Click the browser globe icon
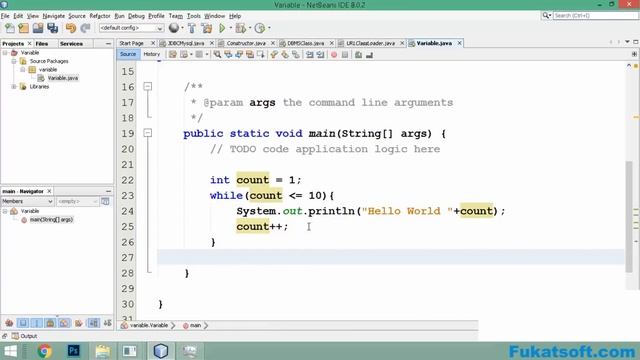This screenshot has height=360, width=640. coord(174,28)
